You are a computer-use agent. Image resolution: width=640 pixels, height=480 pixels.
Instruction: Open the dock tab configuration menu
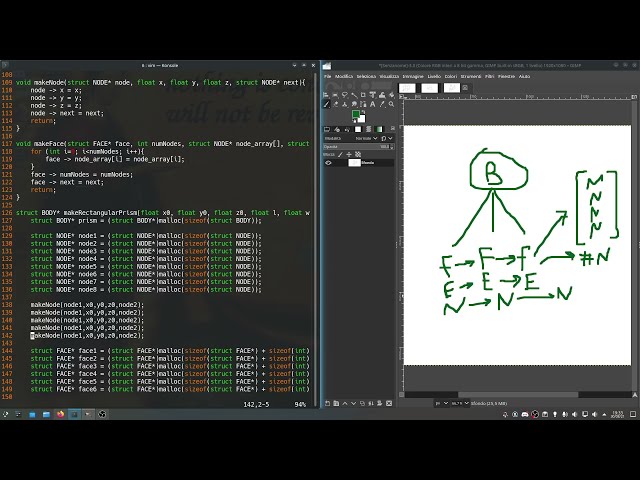[x=393, y=129]
